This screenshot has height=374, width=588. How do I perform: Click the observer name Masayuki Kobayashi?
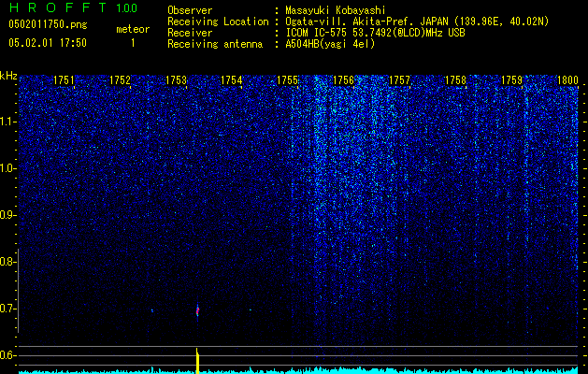coord(336,10)
